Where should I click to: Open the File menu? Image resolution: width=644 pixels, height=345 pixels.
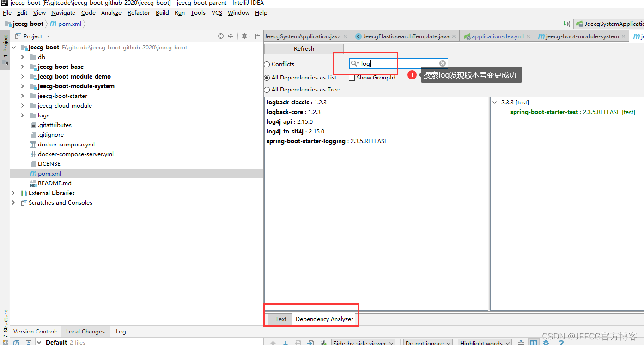[x=7, y=13]
